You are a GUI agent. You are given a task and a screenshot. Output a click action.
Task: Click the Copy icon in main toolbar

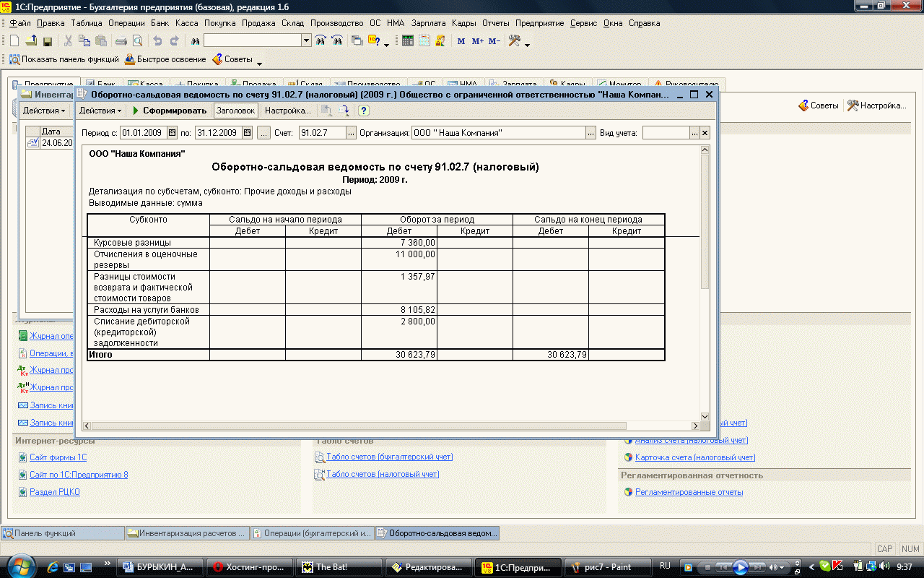(84, 40)
